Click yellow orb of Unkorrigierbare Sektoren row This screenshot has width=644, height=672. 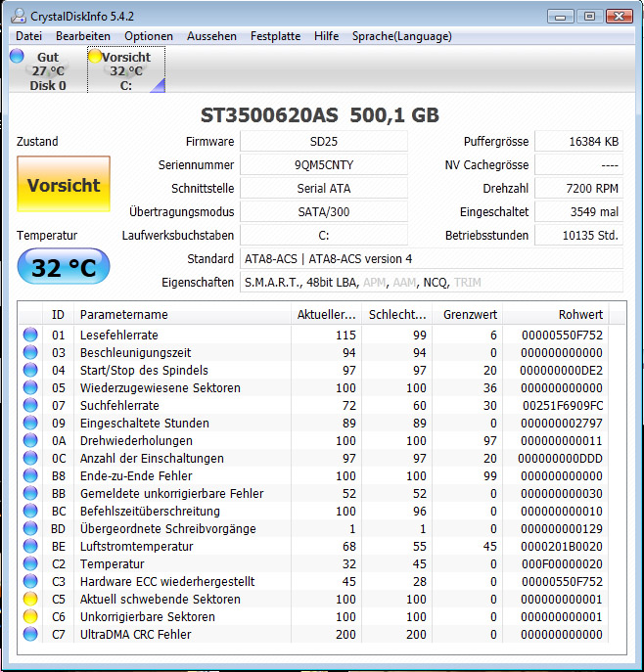pos(30,616)
